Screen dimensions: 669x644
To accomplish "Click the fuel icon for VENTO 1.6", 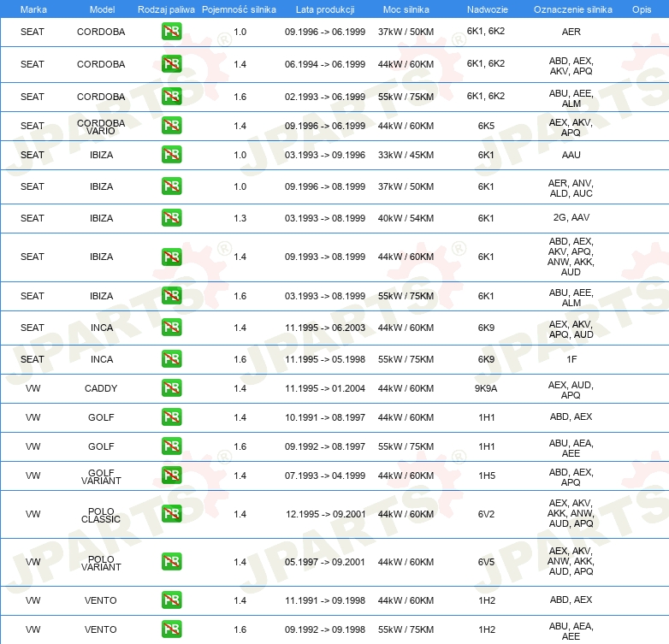I will point(171,629).
